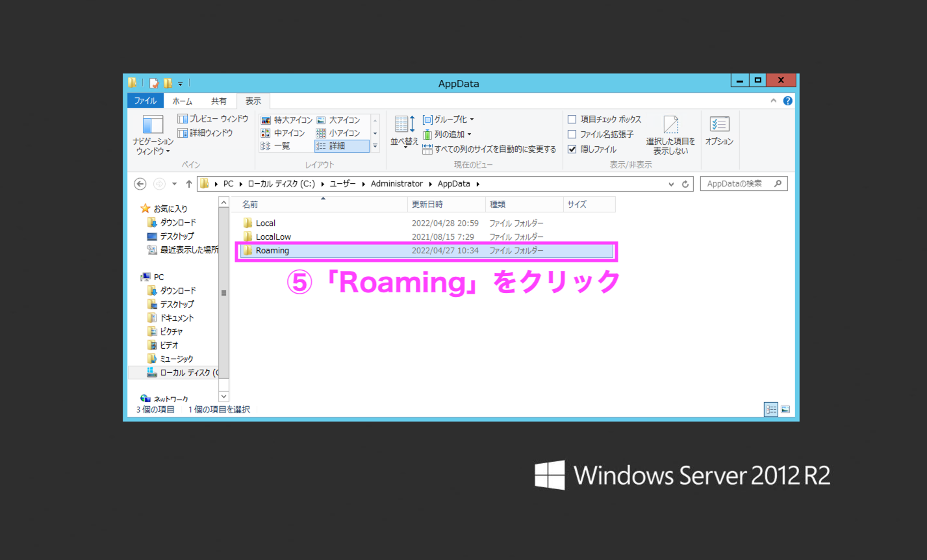Expand the Group by (グループ化) dropdown

pos(448,120)
